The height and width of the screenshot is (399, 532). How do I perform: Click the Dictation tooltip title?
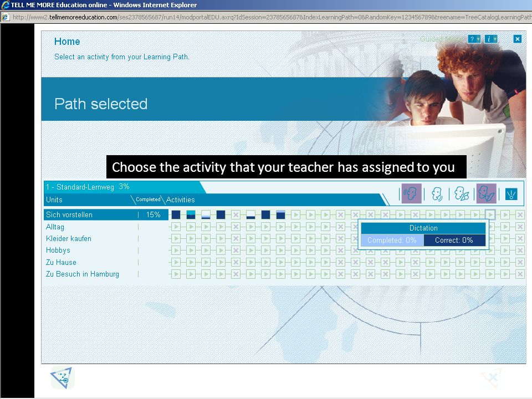click(423, 228)
